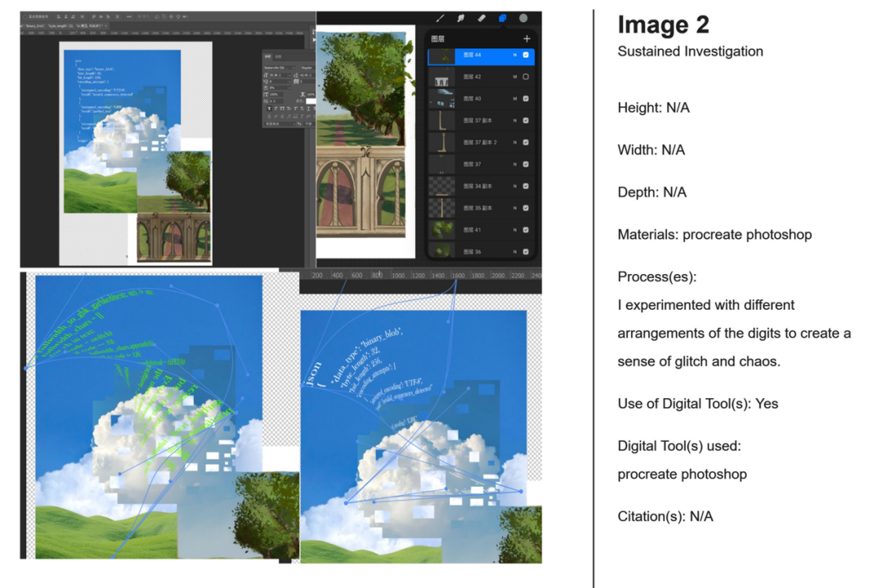
Task: Toggle the 显示变换控件 checkbox in Photoshop options bar
Action: pos(25,17)
